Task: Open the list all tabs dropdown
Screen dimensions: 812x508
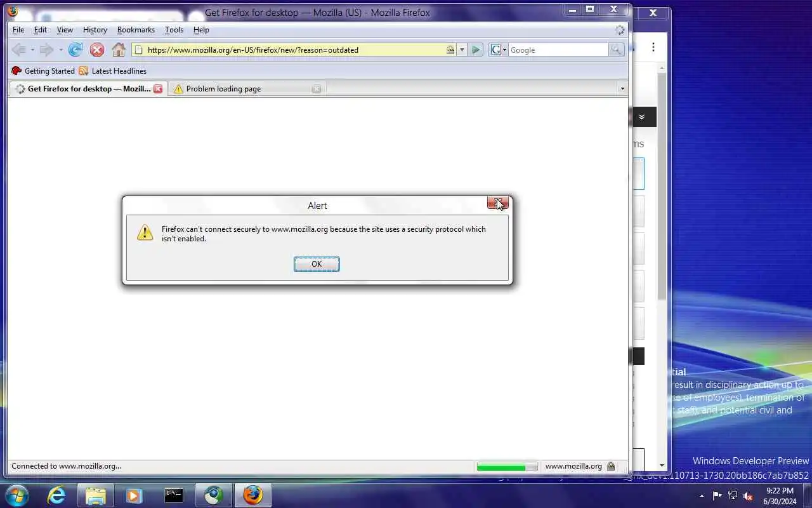Action: 622,89
